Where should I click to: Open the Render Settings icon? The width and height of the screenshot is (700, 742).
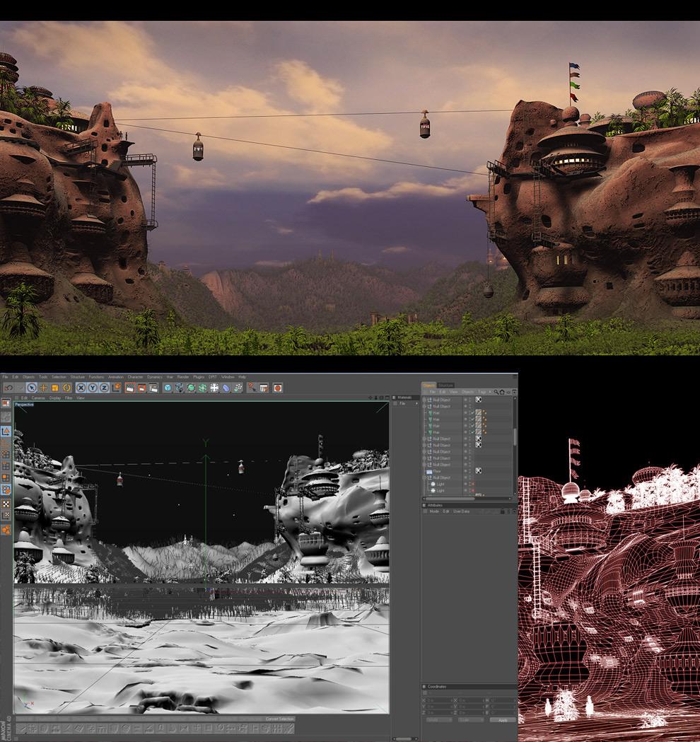coord(153,388)
